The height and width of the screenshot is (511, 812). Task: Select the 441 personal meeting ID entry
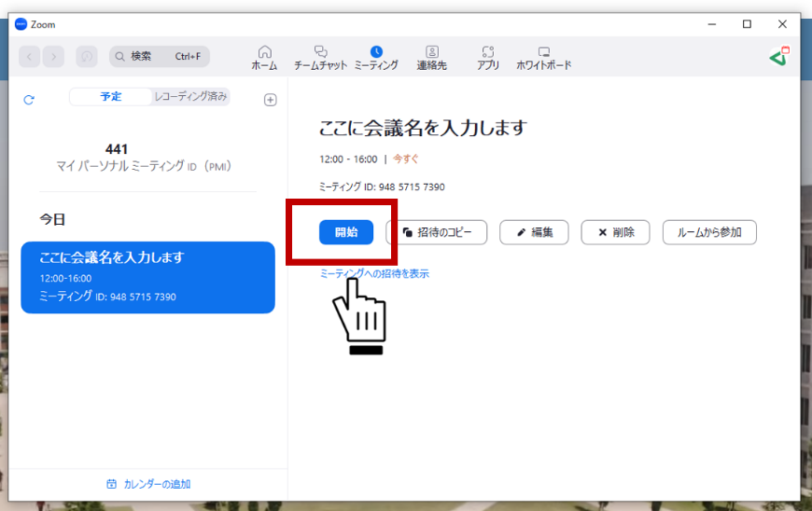click(144, 158)
